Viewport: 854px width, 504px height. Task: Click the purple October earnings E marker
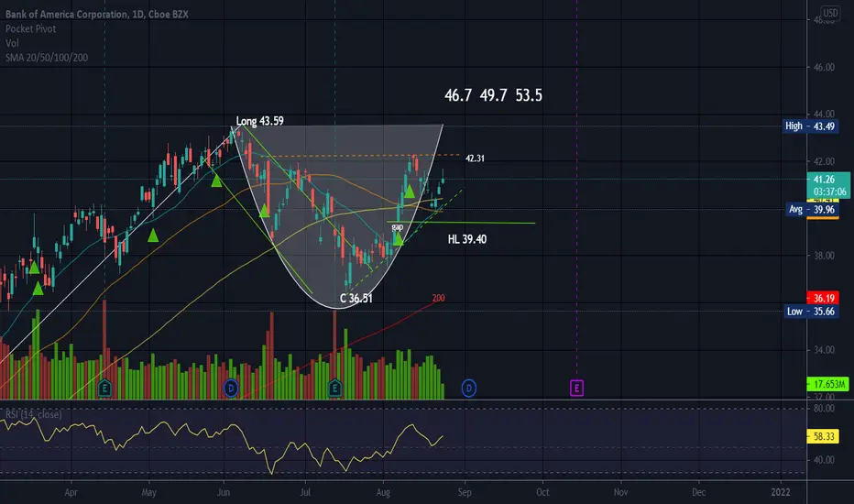point(576,388)
